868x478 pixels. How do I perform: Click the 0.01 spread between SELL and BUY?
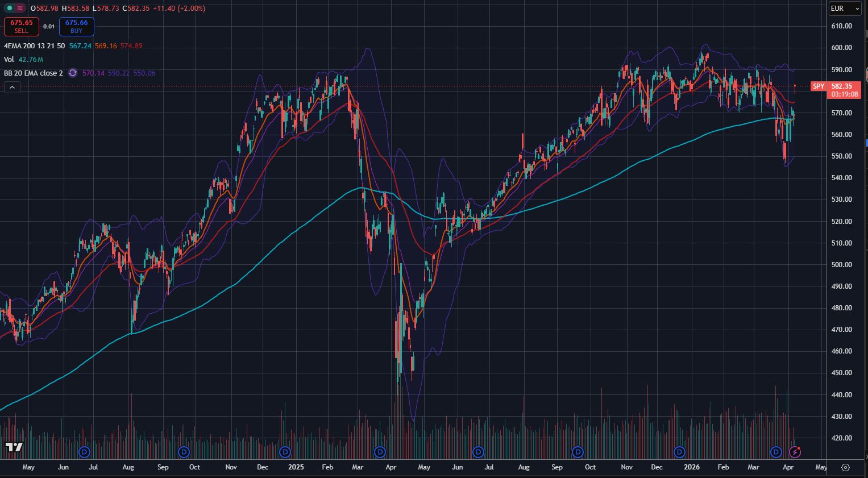pyautogui.click(x=49, y=27)
